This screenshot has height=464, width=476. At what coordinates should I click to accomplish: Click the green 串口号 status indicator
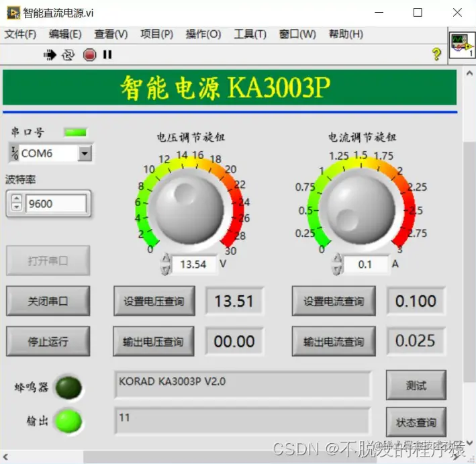[75, 132]
